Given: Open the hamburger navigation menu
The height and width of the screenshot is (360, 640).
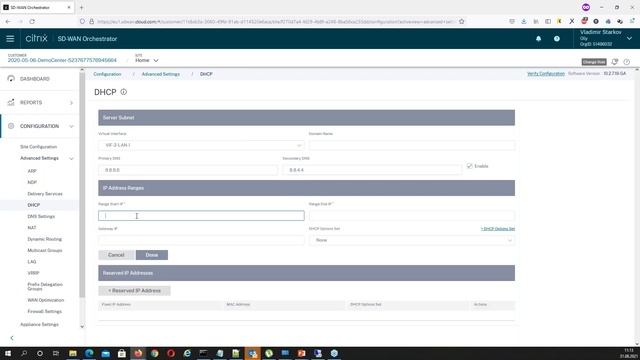Looking at the screenshot, I should [10, 39].
